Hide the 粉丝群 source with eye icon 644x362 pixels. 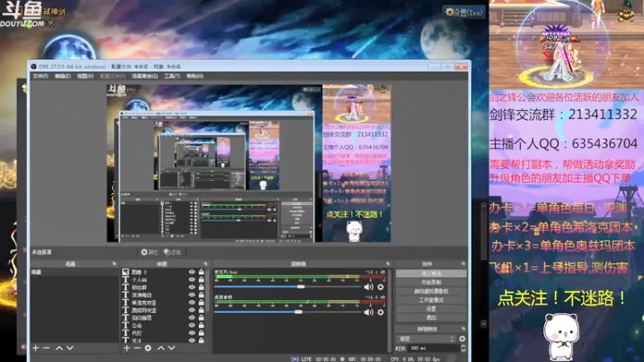click(x=192, y=287)
